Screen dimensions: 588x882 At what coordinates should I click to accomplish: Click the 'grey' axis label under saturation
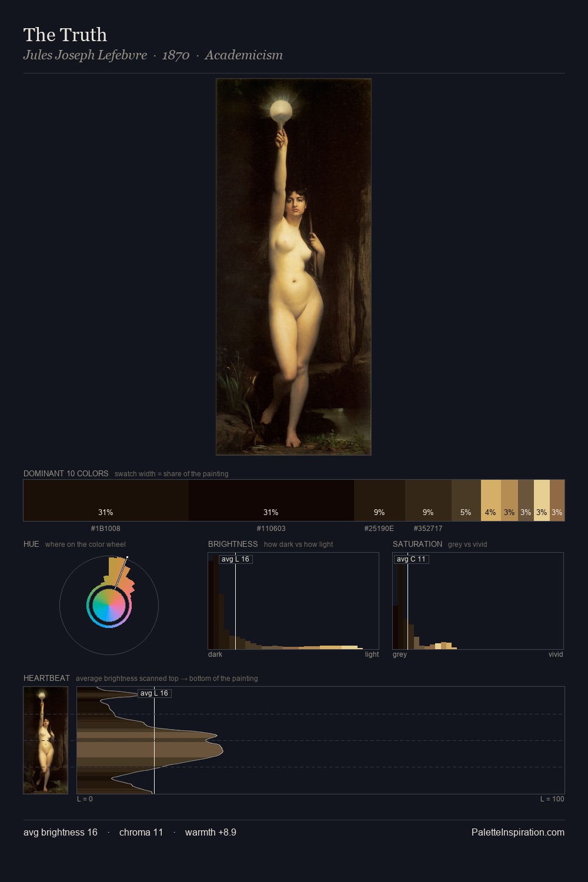400,654
